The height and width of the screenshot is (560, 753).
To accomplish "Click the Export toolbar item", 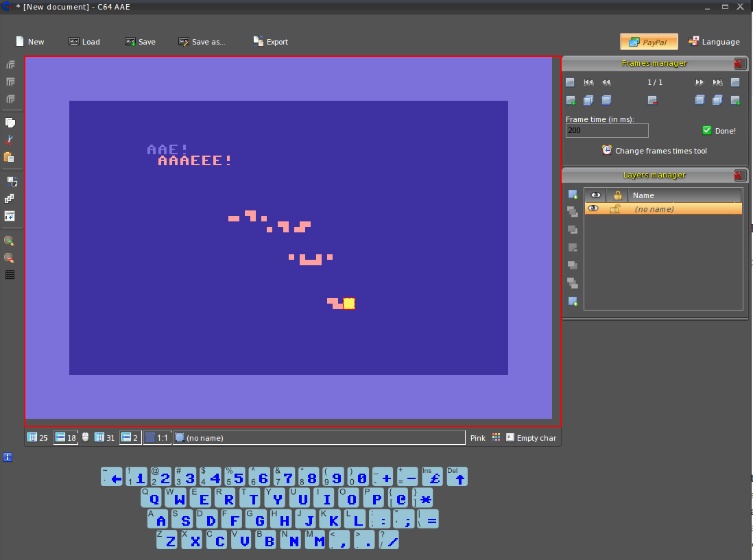I will click(x=270, y=42).
